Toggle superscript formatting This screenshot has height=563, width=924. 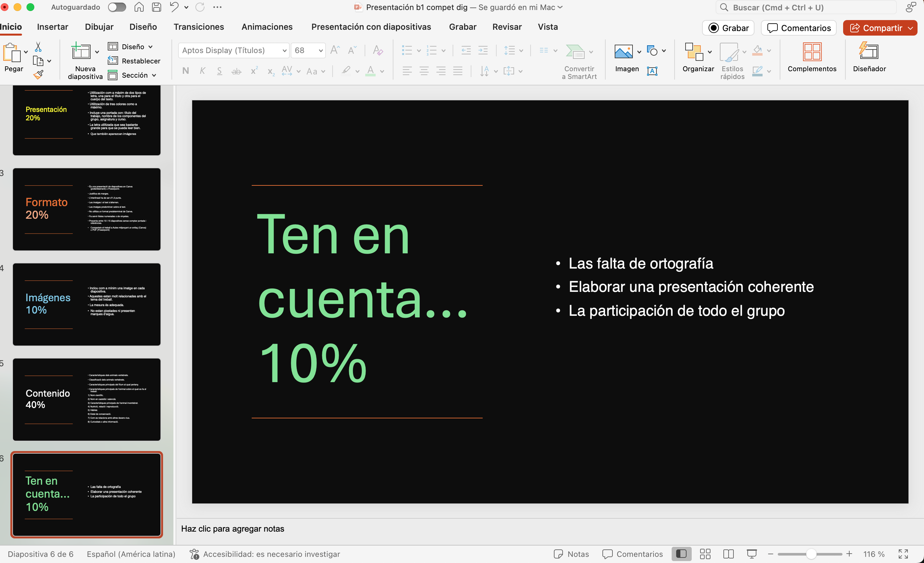pos(254,71)
